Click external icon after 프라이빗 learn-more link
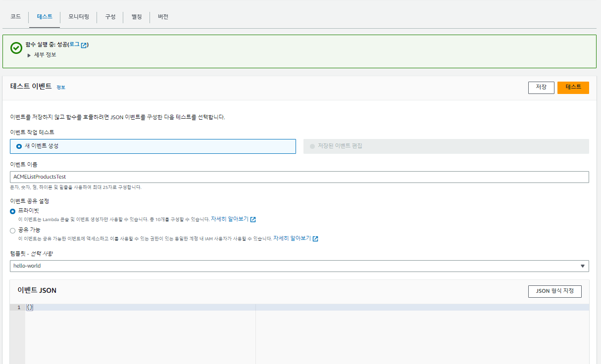 [253, 219]
